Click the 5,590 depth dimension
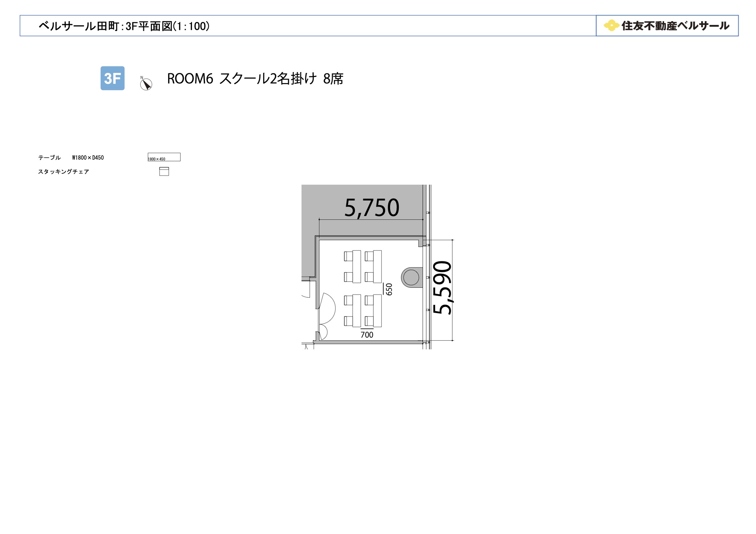Viewport: 756px width, 534px height. 442,287
